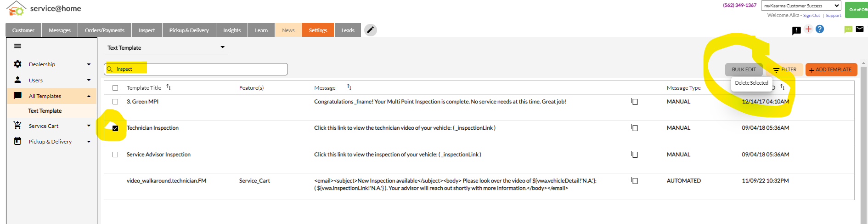Switch to the Pickup & Delivery top tab
Screen dimensions: 868x224
pyautogui.click(x=189, y=30)
